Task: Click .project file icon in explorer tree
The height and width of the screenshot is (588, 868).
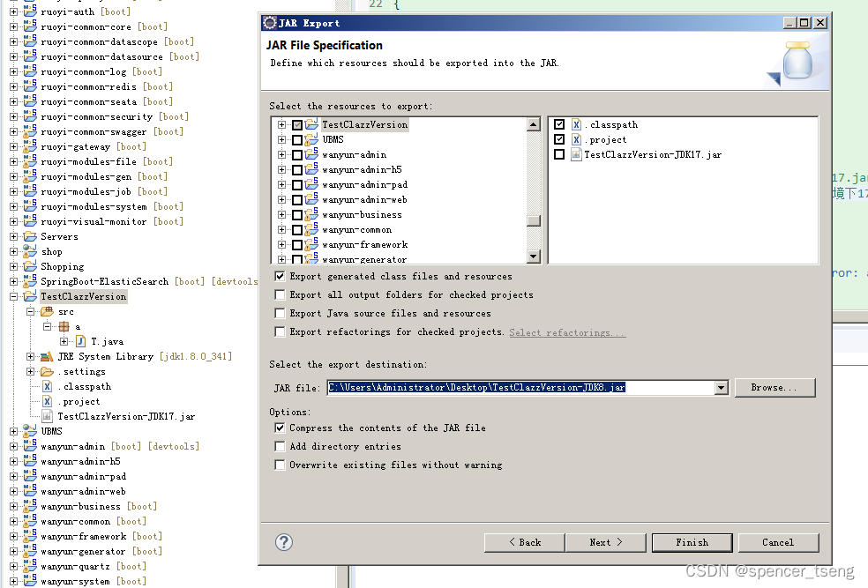Action: coord(47,401)
